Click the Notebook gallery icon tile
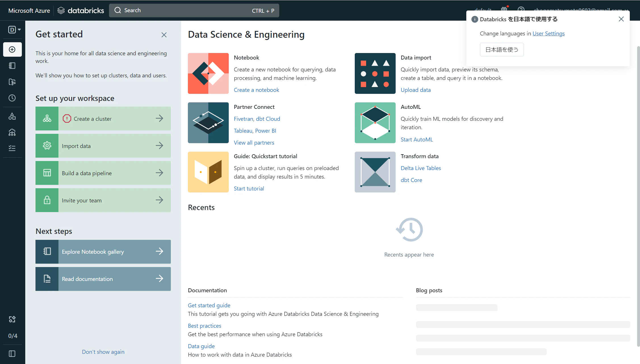The image size is (640, 364). pyautogui.click(x=47, y=252)
